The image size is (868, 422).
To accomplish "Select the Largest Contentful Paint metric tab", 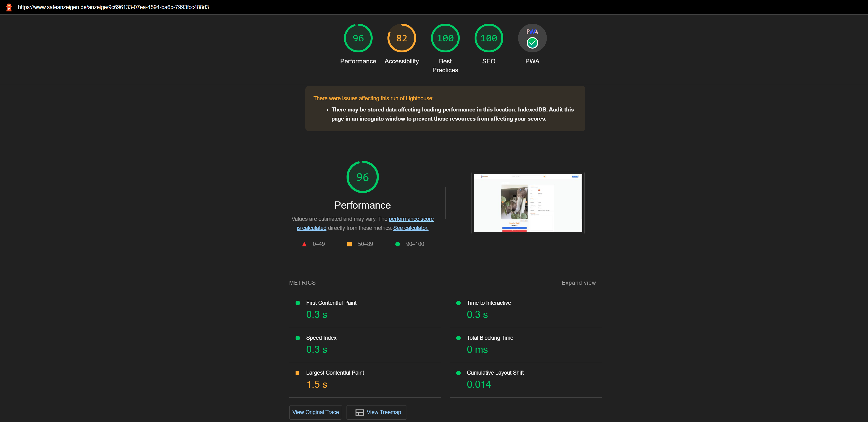I will (336, 373).
